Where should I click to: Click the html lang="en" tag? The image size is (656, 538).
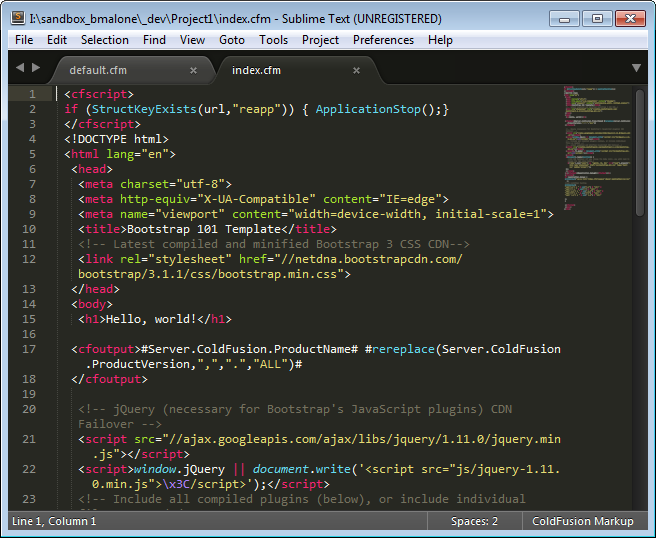point(120,154)
